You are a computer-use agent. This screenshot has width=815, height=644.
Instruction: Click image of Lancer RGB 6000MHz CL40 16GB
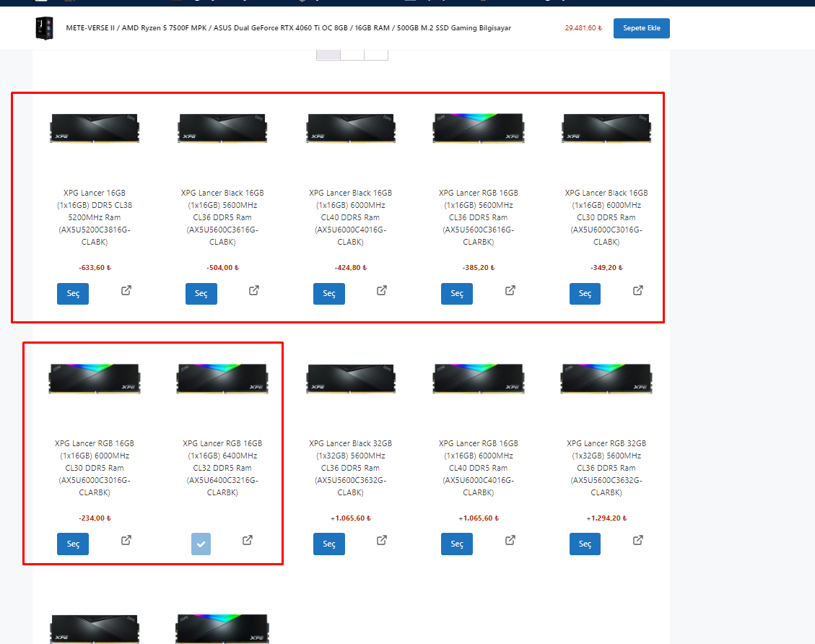[479, 378]
